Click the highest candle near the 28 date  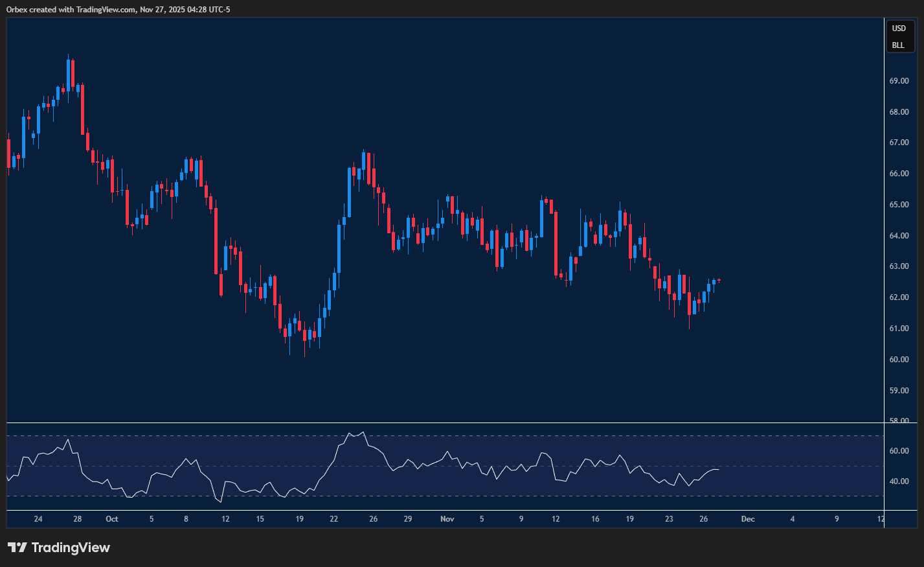click(x=68, y=75)
